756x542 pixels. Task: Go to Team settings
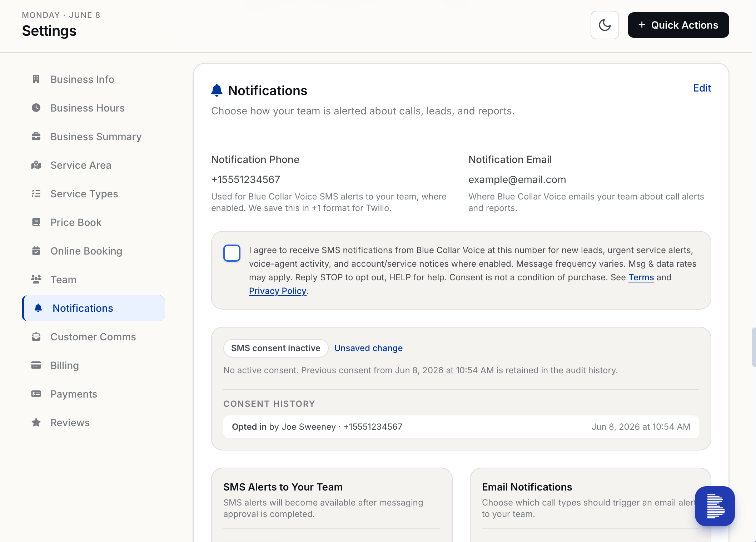(x=93, y=280)
